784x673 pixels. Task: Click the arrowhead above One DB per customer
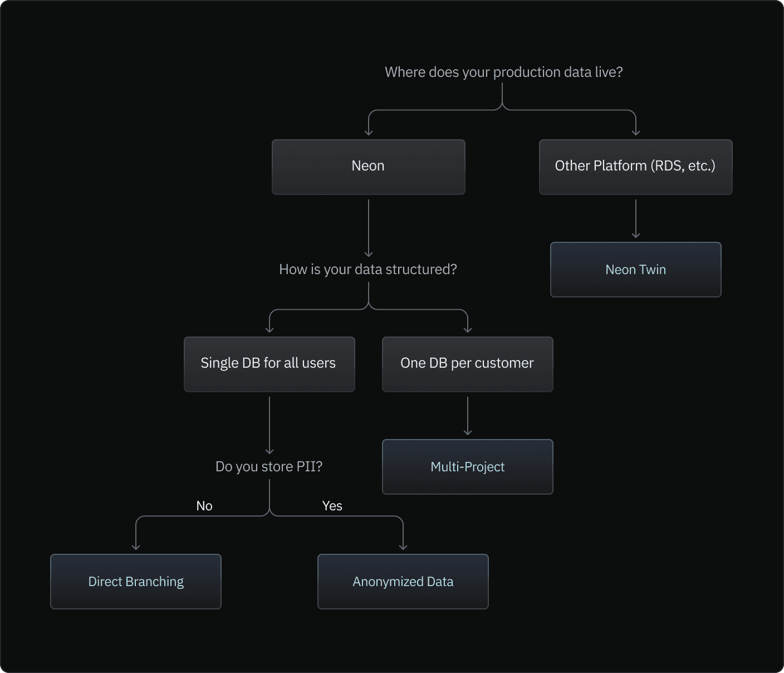coord(468,330)
